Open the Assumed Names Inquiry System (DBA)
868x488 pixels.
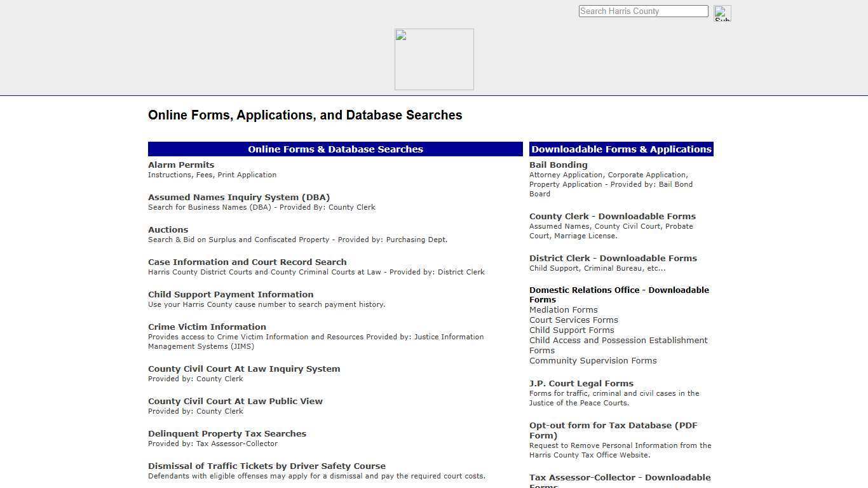[x=239, y=197]
